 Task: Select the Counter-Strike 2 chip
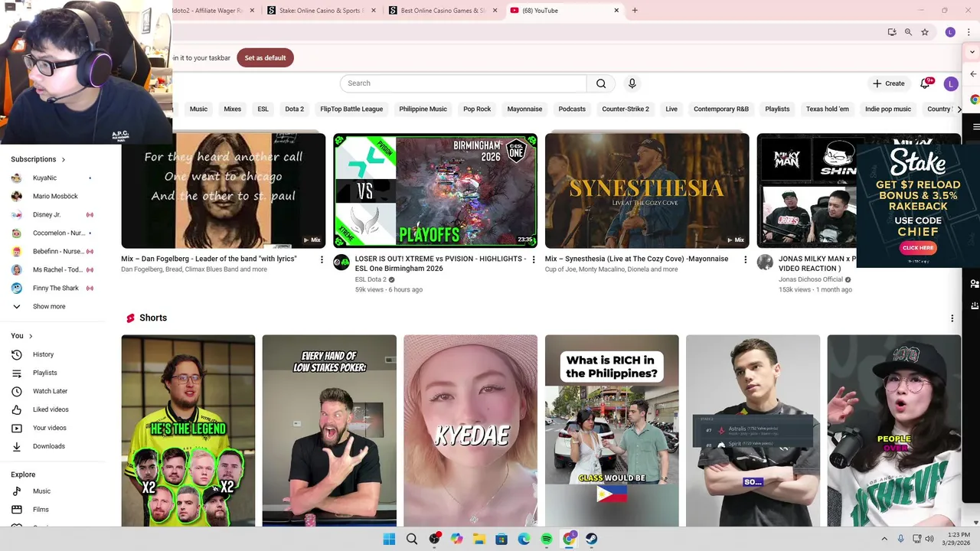tap(626, 109)
